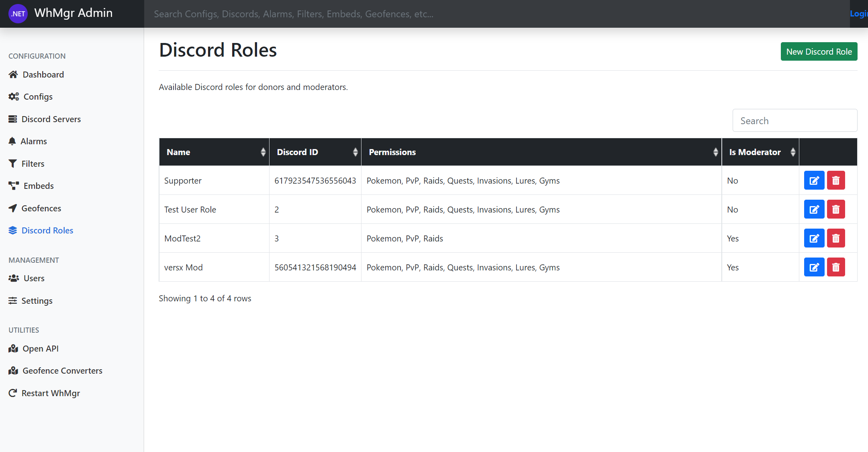
Task: Sort by Permissions column arrows
Action: 715,152
